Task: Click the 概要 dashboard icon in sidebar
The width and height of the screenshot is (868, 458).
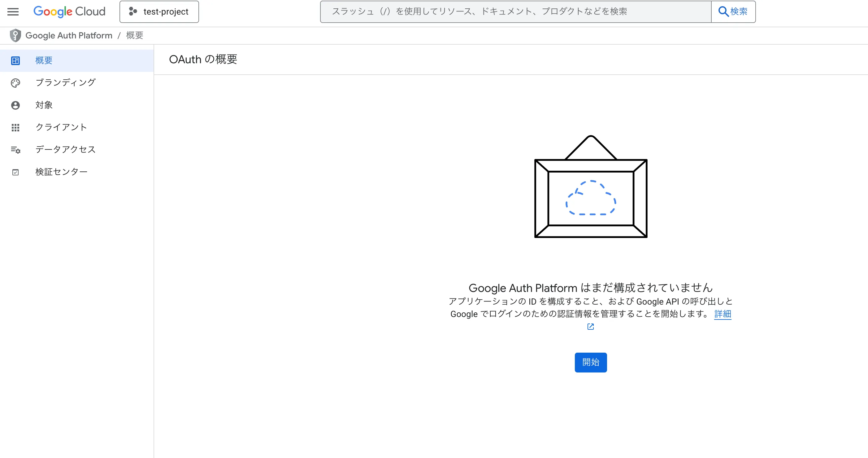Action: click(x=15, y=61)
